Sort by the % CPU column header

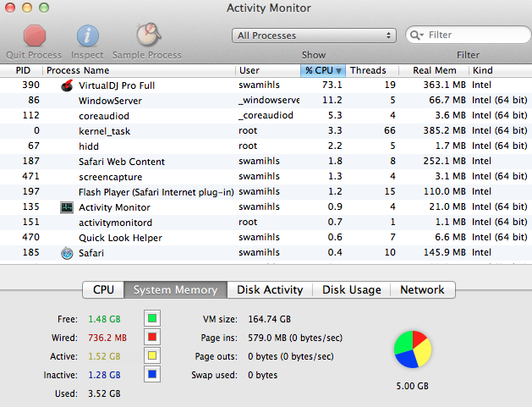tap(322, 70)
